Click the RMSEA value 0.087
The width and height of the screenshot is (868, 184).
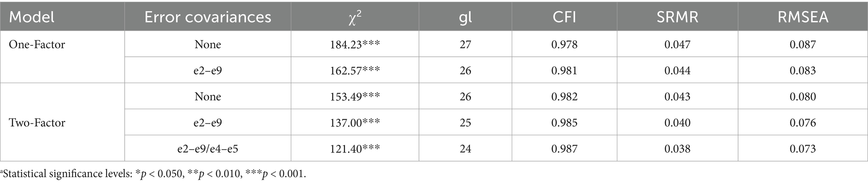pyautogui.click(x=803, y=45)
